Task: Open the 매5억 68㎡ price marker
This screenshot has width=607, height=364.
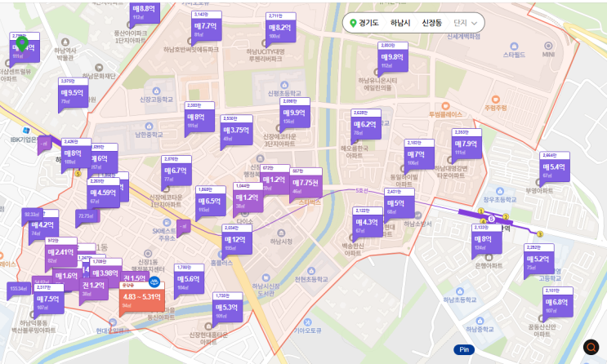Action: coord(399,204)
